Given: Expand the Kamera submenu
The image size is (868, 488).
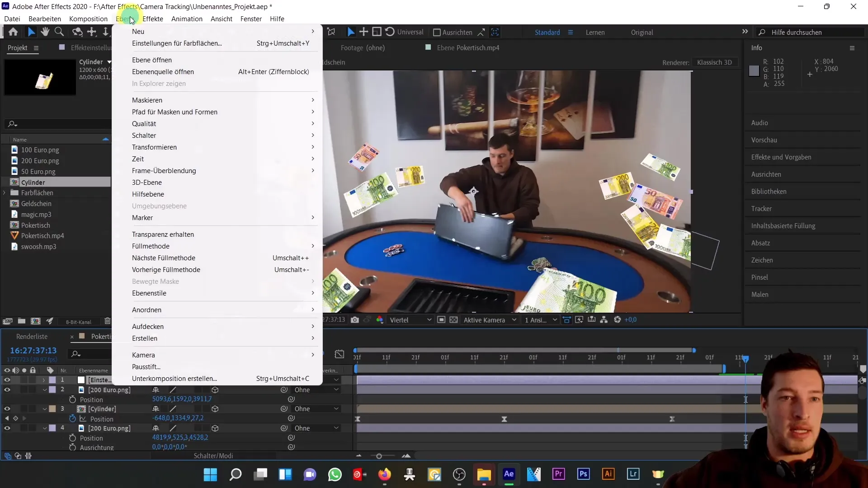Looking at the screenshot, I should tap(143, 355).
